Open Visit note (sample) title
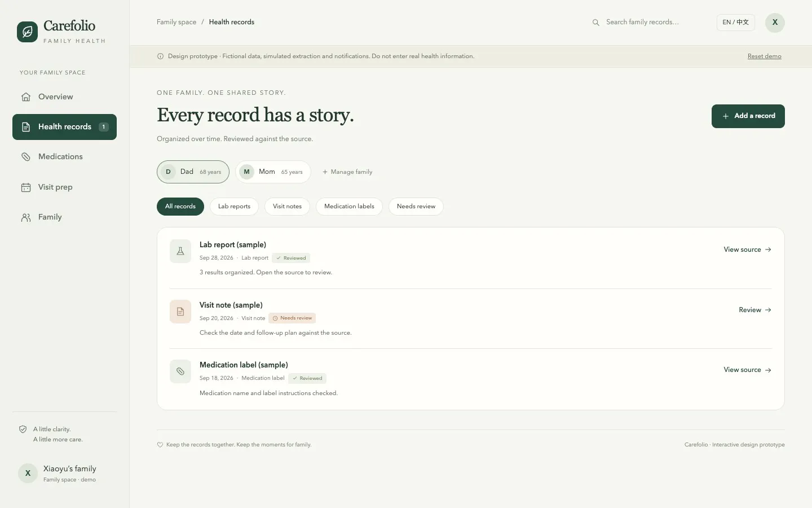 (x=231, y=305)
